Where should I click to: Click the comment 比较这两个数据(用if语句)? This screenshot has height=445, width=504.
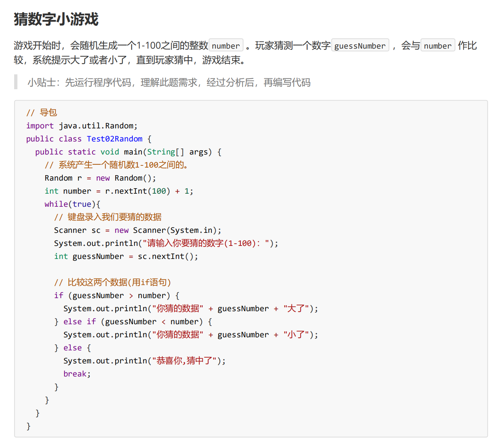[x=112, y=283]
